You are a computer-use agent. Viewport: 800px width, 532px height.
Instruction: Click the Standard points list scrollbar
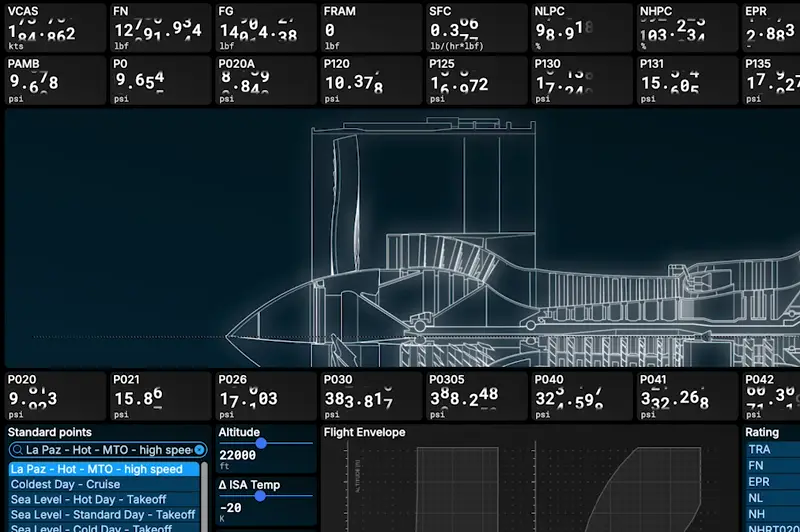tap(205, 497)
